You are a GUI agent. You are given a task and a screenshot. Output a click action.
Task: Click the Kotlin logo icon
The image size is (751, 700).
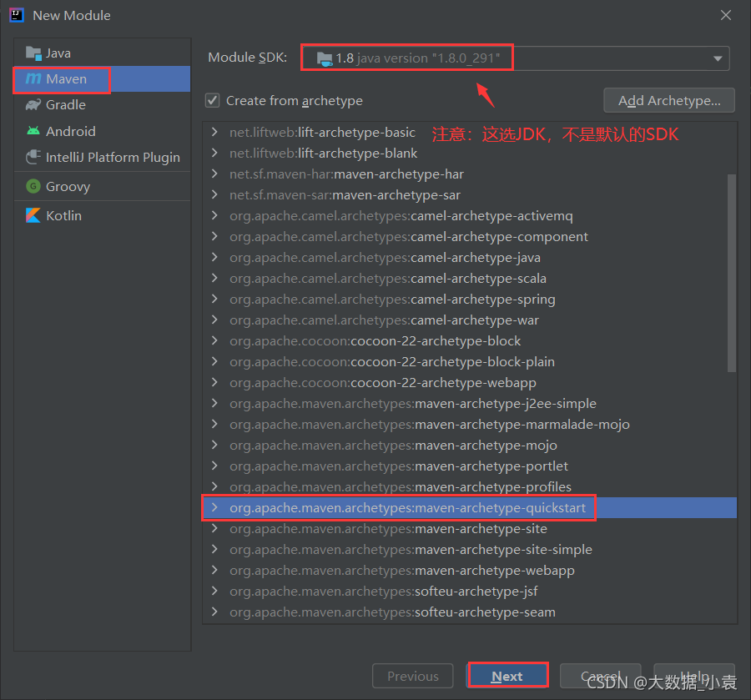(33, 215)
